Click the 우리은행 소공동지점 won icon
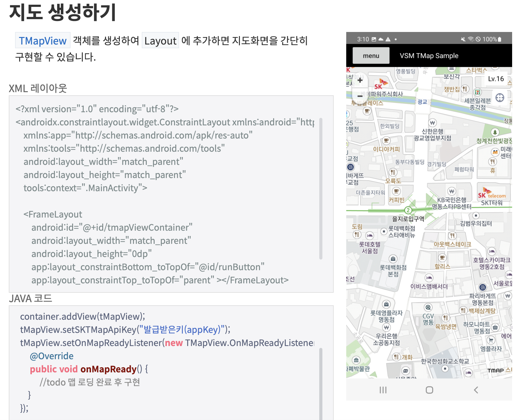530x420 pixels. click(386, 328)
